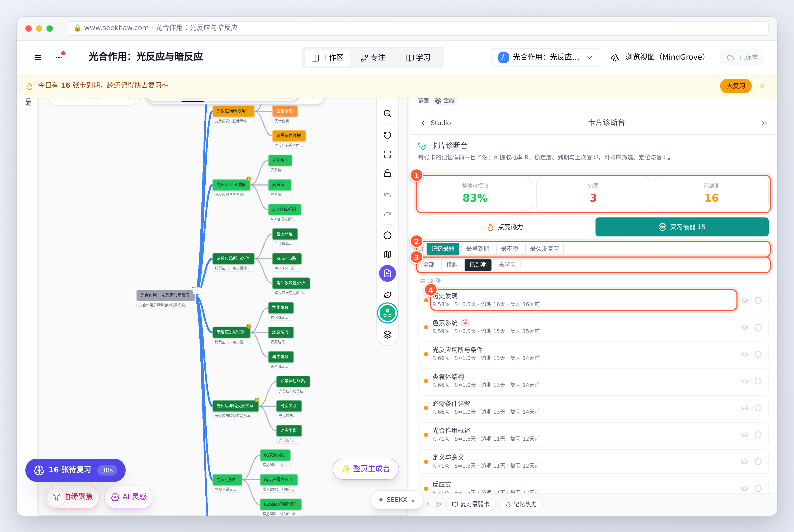Sort by 最久没复习

pyautogui.click(x=544, y=249)
